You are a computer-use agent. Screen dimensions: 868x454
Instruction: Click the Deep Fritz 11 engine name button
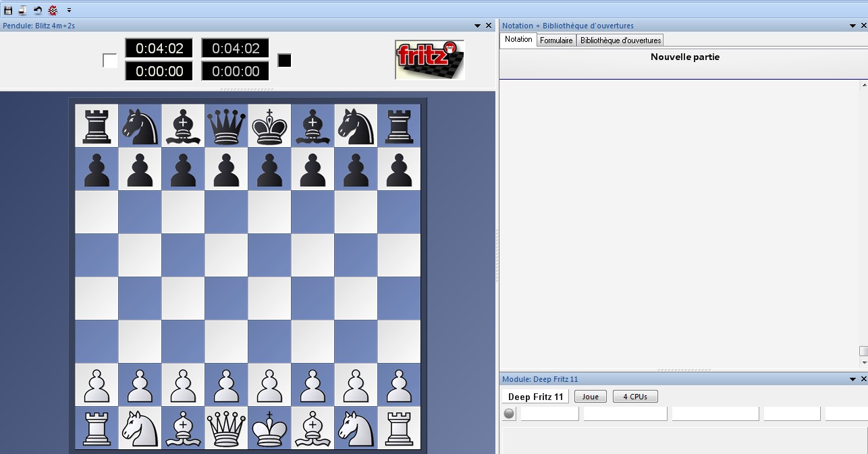point(535,397)
